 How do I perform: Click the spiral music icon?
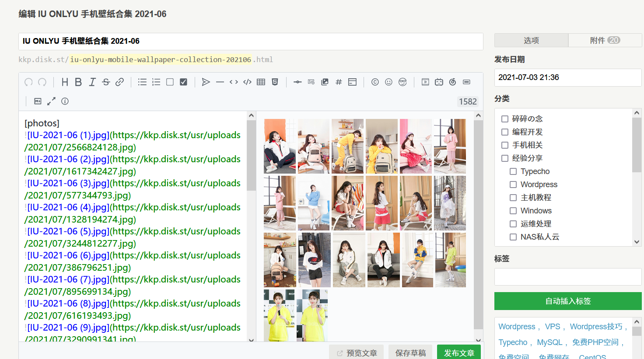coord(453,82)
